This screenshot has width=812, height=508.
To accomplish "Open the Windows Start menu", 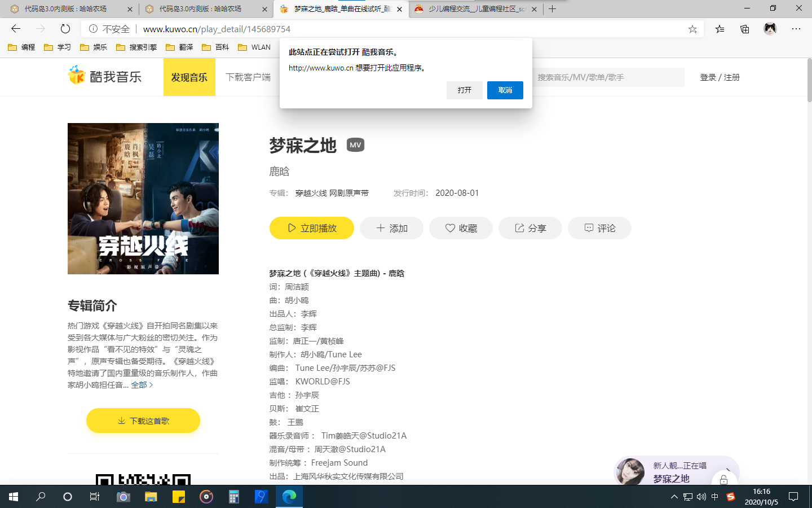I will (x=14, y=497).
